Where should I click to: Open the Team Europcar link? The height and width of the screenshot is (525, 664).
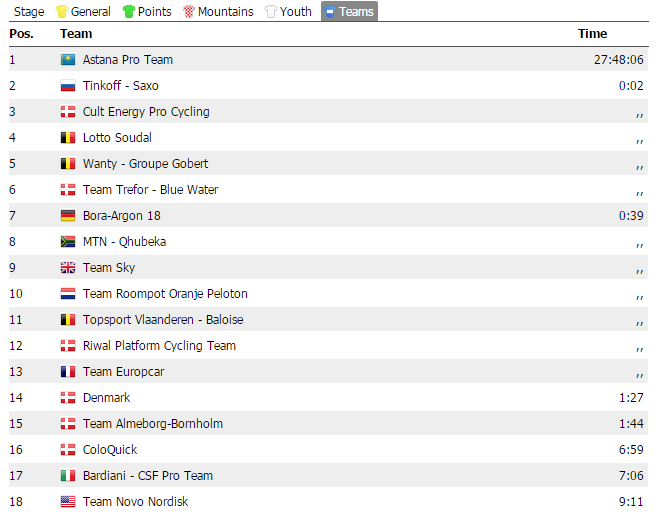tap(124, 372)
